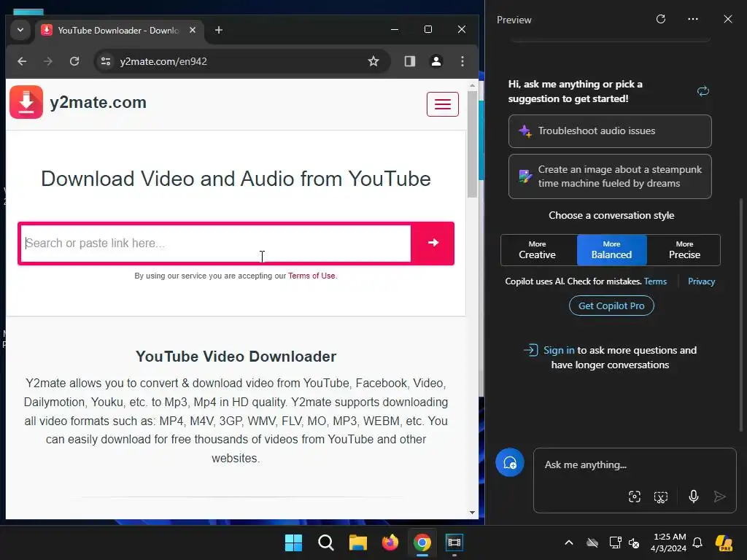Image resolution: width=747 pixels, height=560 pixels.
Task: Open the y2mate hamburger menu
Action: click(x=442, y=104)
